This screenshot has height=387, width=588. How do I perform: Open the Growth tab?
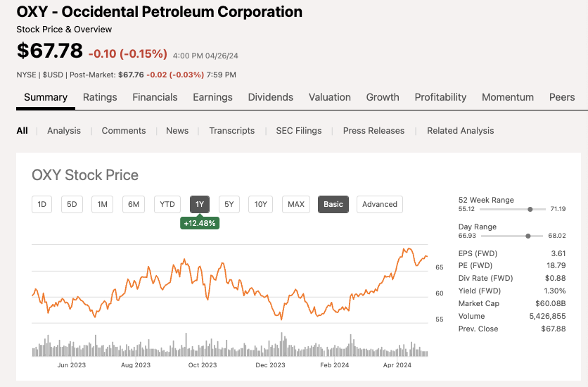pos(383,97)
